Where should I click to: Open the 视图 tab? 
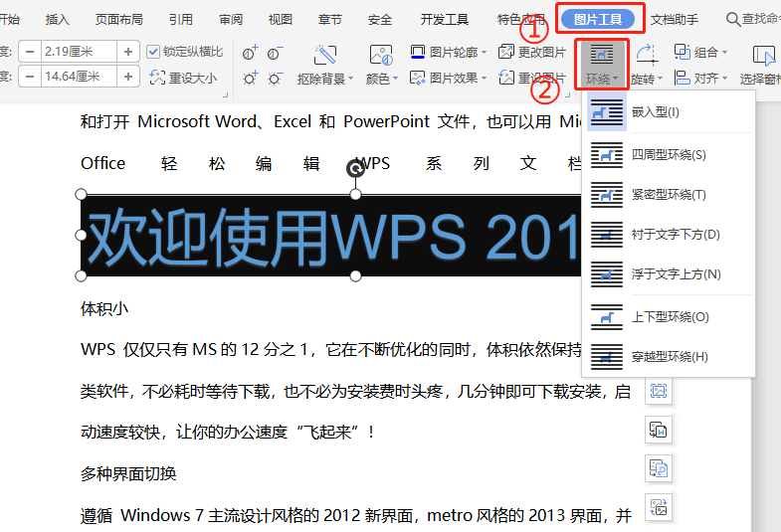pos(281,20)
